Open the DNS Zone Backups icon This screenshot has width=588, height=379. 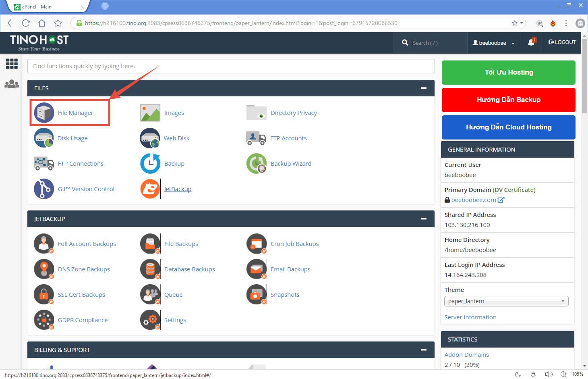point(44,269)
